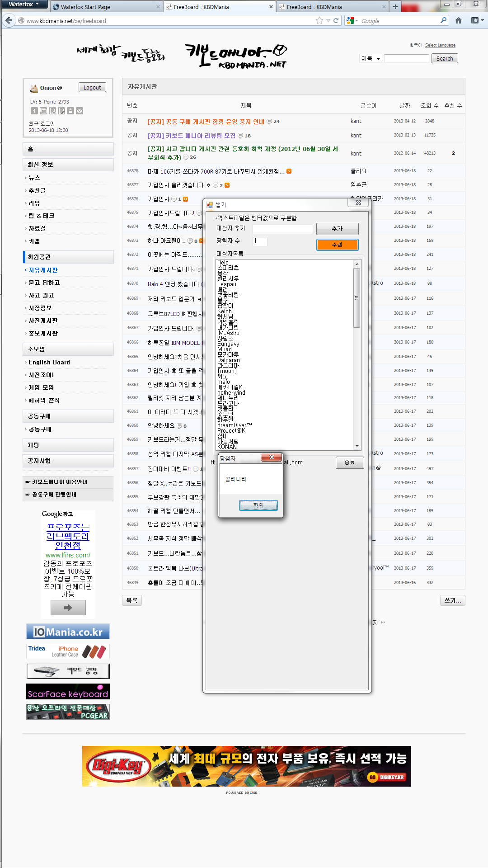Open the 자유게시판 sidebar menu item

[x=43, y=270]
